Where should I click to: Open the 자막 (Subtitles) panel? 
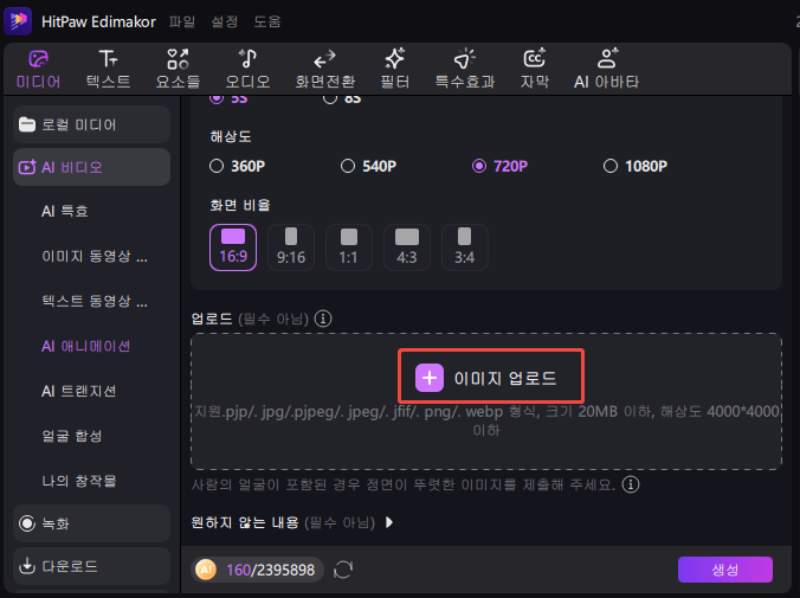click(534, 67)
